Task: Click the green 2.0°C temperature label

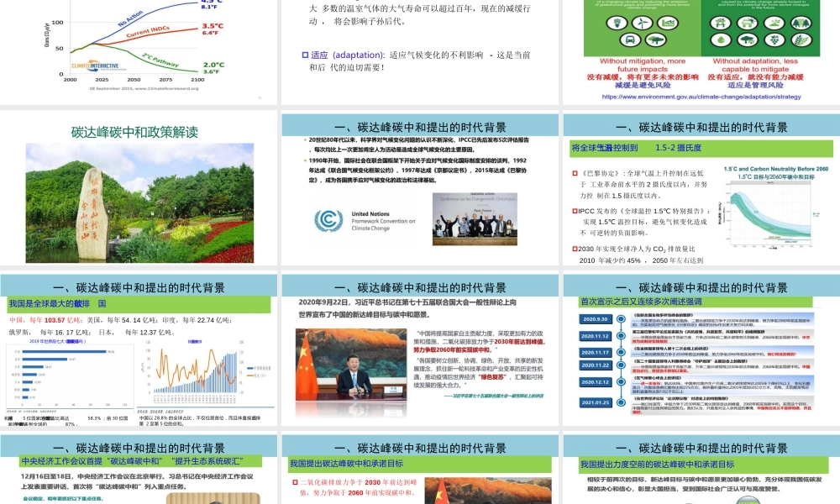Action: pyautogui.click(x=213, y=65)
